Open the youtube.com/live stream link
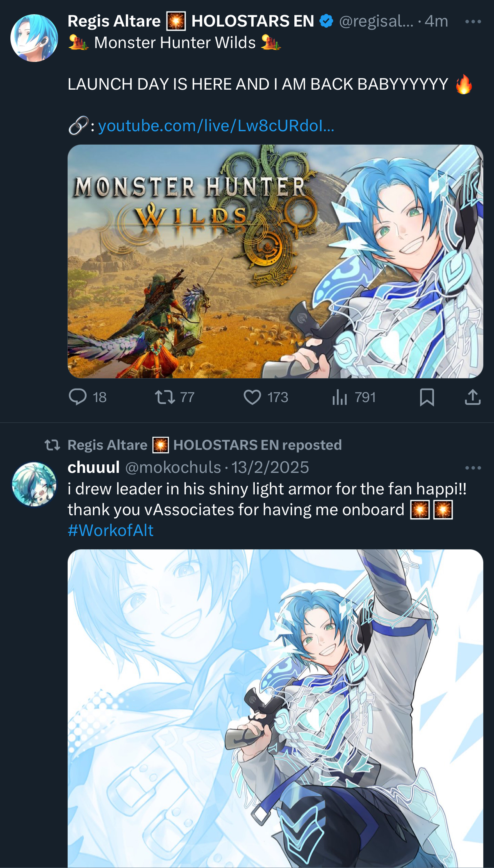Screen dimensions: 494x868 [x=216, y=126]
